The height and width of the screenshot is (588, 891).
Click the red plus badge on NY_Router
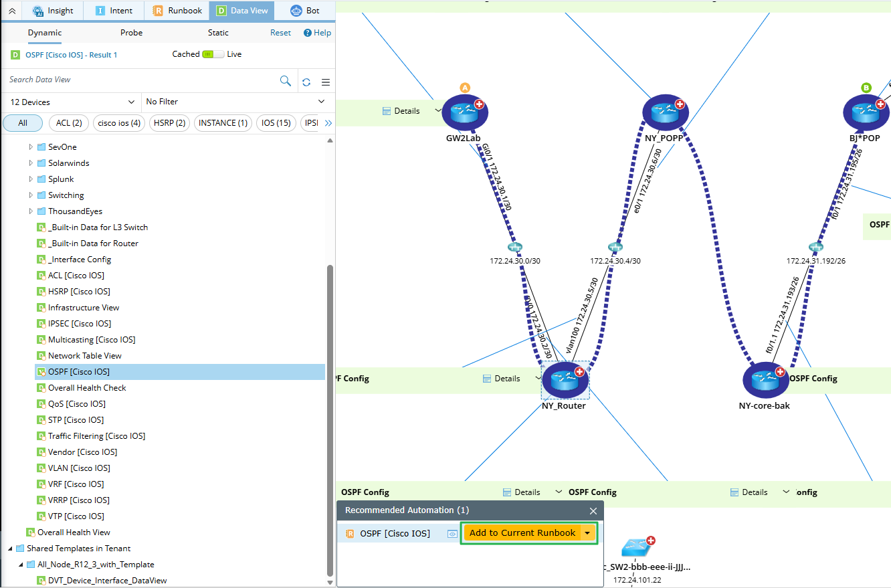[579, 371]
